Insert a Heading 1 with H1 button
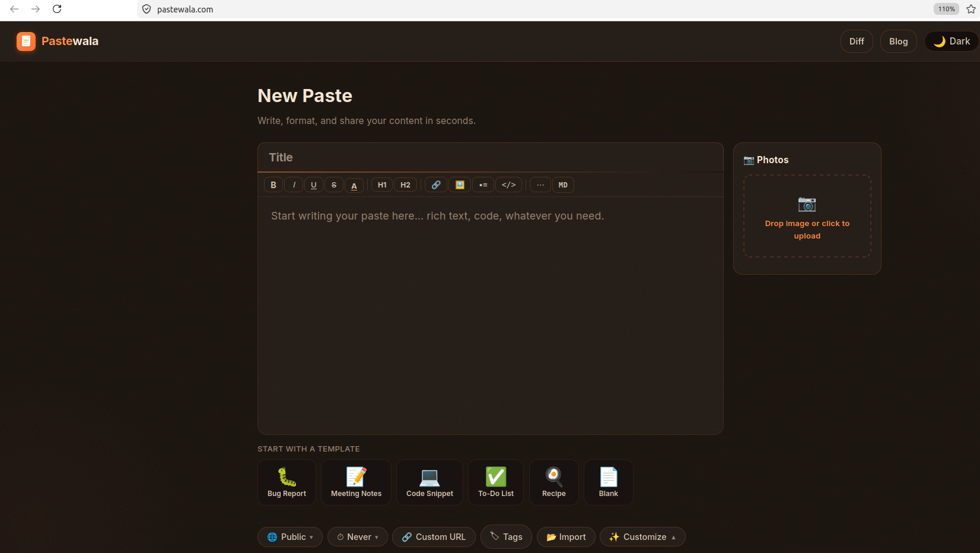 click(x=382, y=185)
